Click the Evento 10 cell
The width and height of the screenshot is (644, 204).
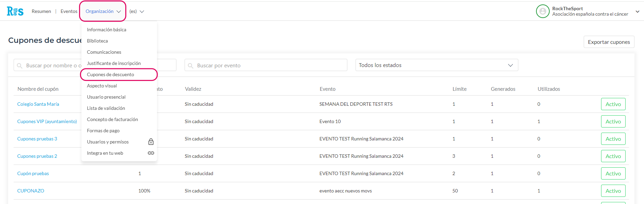[x=330, y=121]
